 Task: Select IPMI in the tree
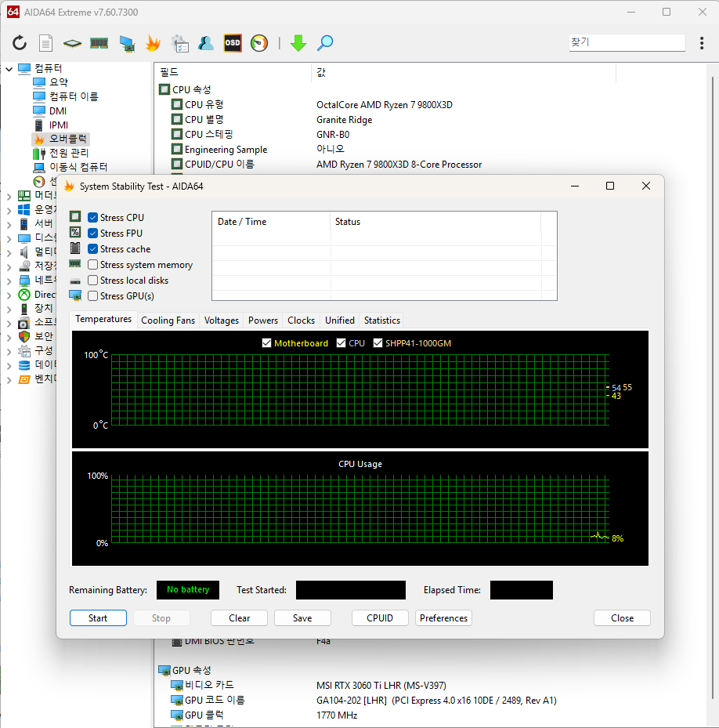(x=59, y=125)
